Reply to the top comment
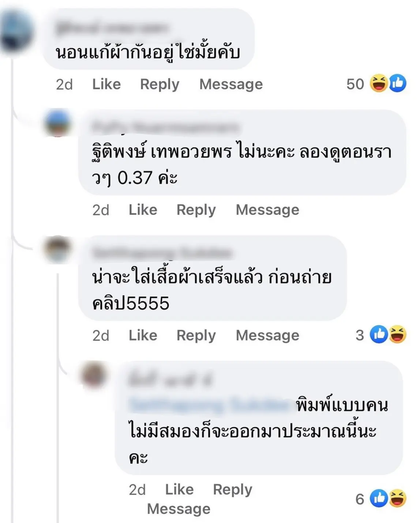 [160, 85]
